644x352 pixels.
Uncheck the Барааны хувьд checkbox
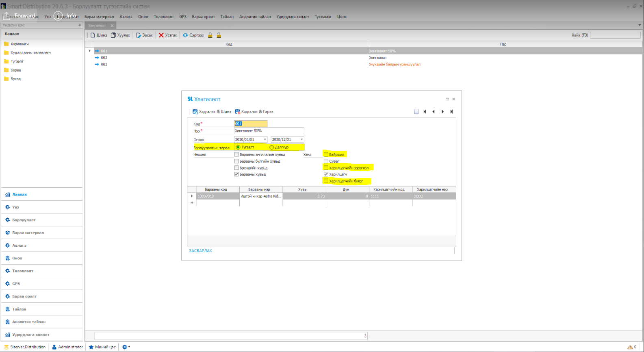coord(236,174)
